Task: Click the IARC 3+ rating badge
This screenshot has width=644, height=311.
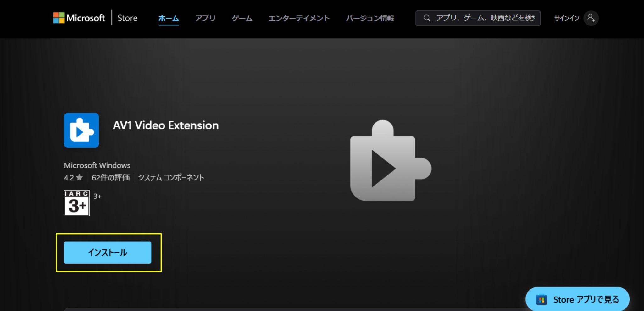Action: pyautogui.click(x=77, y=203)
